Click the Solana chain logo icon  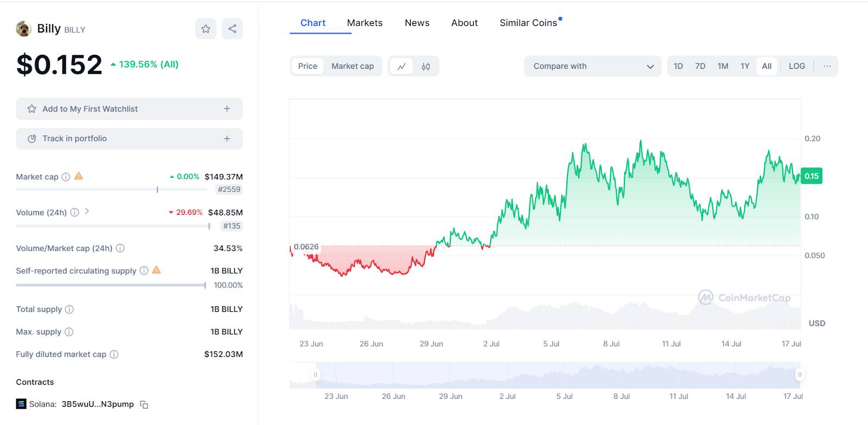click(x=21, y=404)
